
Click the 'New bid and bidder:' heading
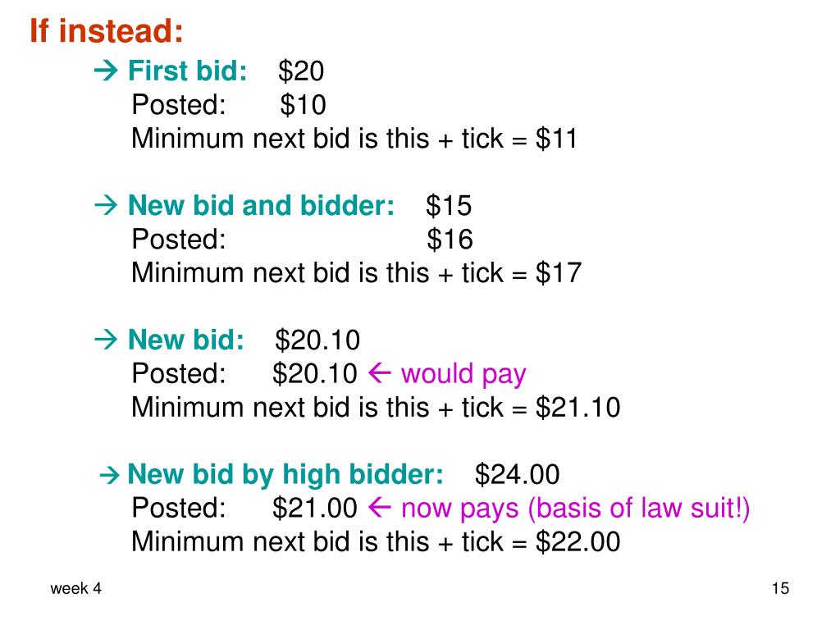pyautogui.click(x=261, y=205)
